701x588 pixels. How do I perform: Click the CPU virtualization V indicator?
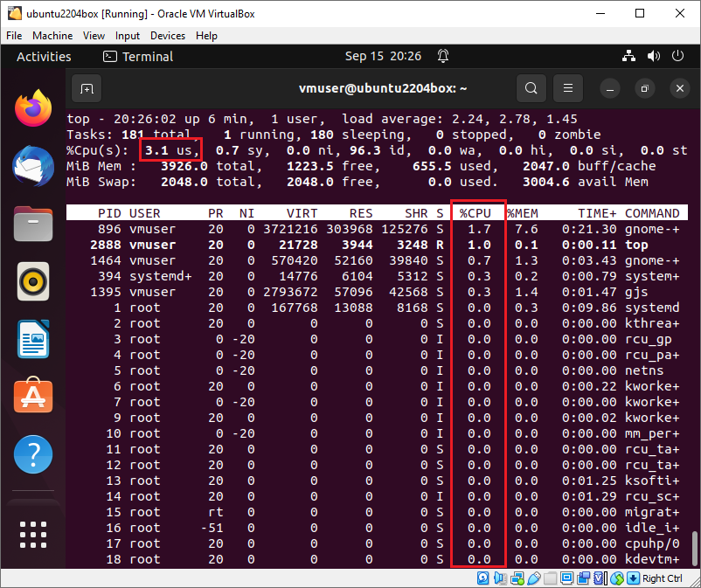(599, 578)
